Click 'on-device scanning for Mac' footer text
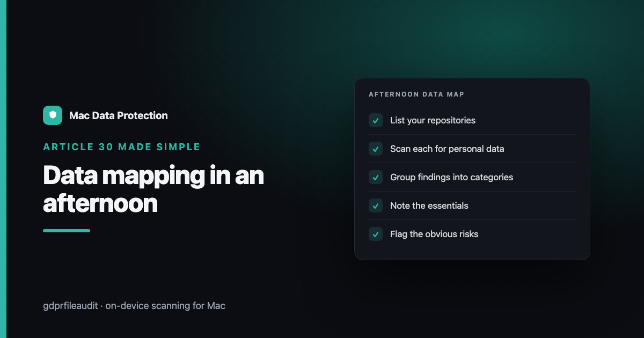 [x=165, y=306]
